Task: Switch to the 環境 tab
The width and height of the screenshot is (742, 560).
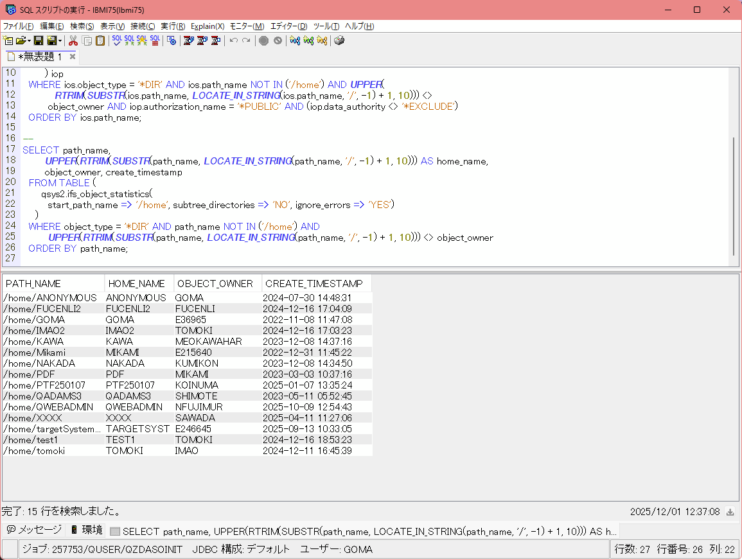Action: [x=87, y=530]
